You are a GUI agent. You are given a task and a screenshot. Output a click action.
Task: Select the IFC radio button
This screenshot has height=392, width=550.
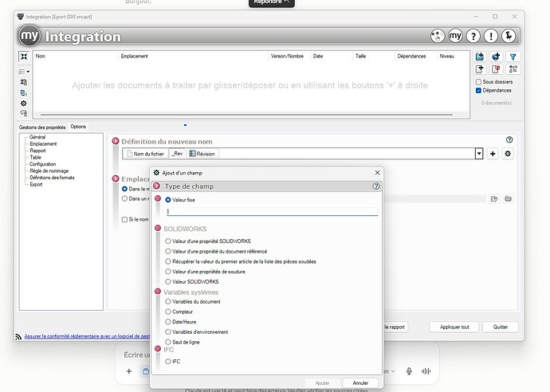click(x=168, y=362)
